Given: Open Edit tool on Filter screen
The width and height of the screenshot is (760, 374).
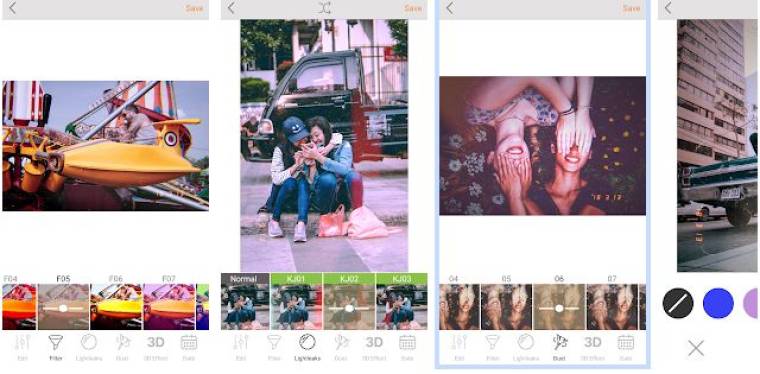Looking at the screenshot, I should pos(22,348).
